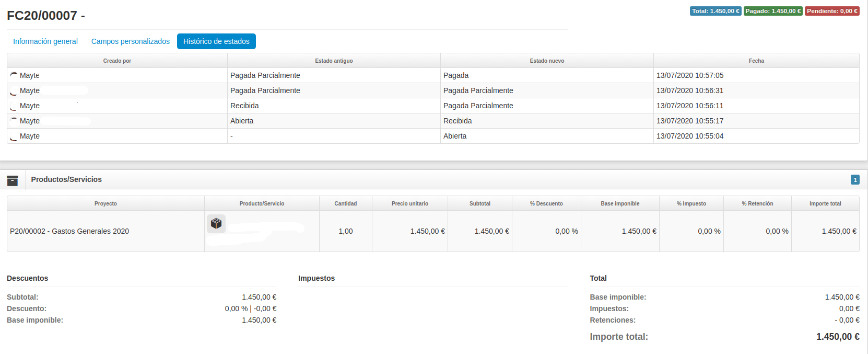Click the % Retención column header

tap(757, 203)
